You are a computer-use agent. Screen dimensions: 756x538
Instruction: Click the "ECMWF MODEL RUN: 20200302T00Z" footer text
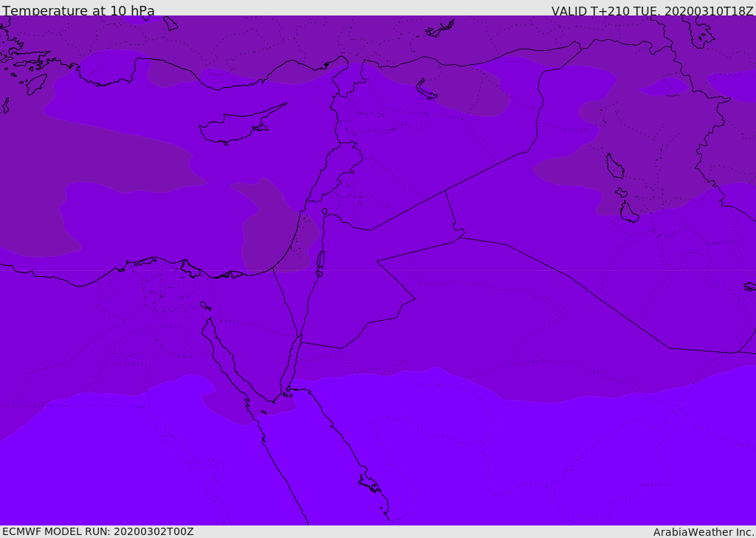[98, 531]
